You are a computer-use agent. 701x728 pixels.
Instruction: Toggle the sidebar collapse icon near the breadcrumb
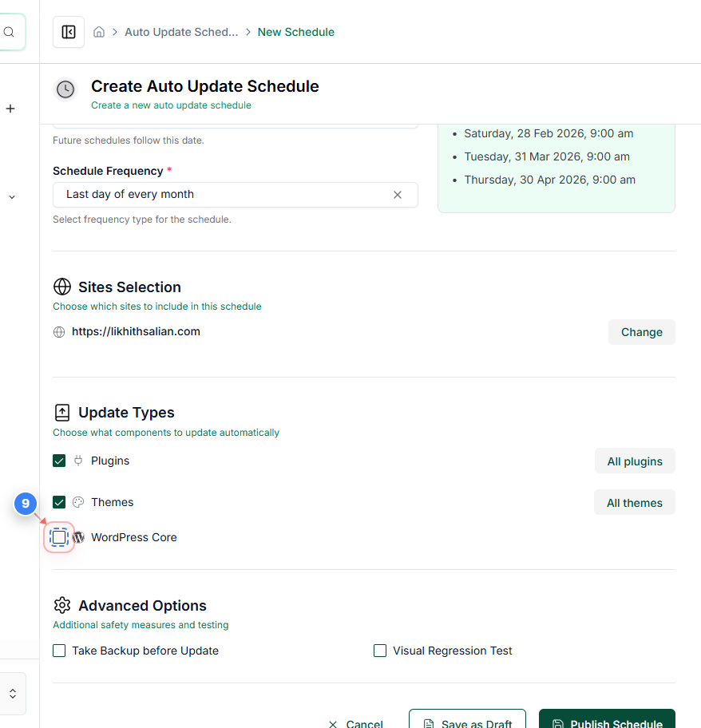[68, 31]
